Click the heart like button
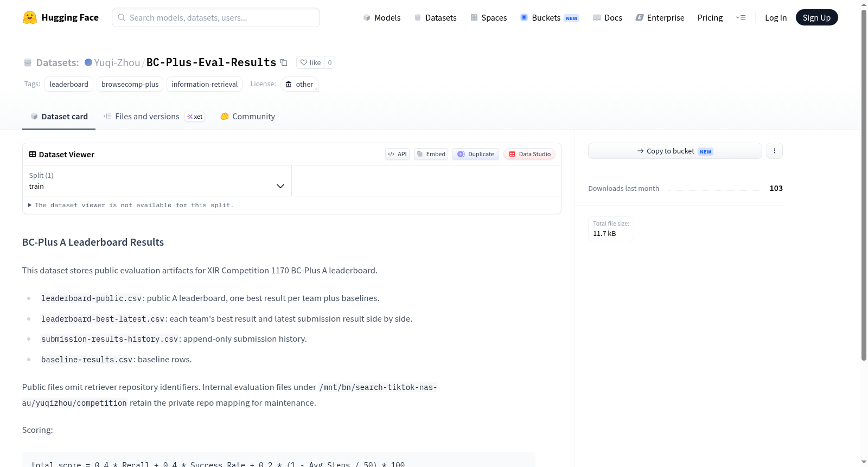Image resolution: width=868 pixels, height=467 pixels. click(310, 62)
